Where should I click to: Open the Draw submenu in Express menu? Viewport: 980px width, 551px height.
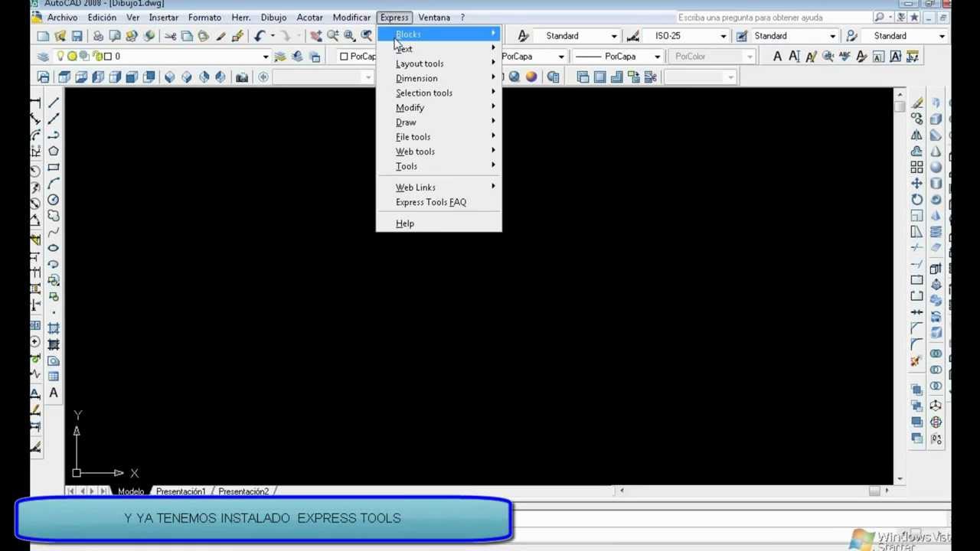tap(439, 122)
